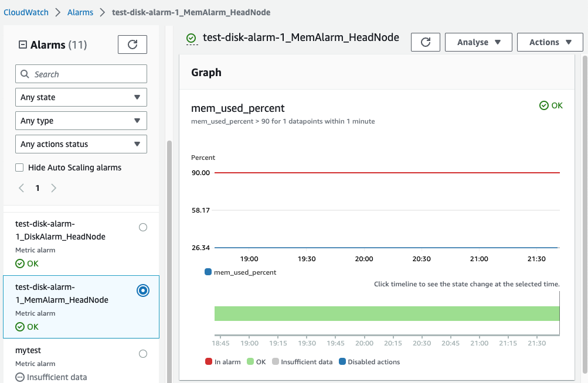Enable Hide Auto Scaling alarms checkbox
Viewport: 588px width, 383px height.
point(20,167)
